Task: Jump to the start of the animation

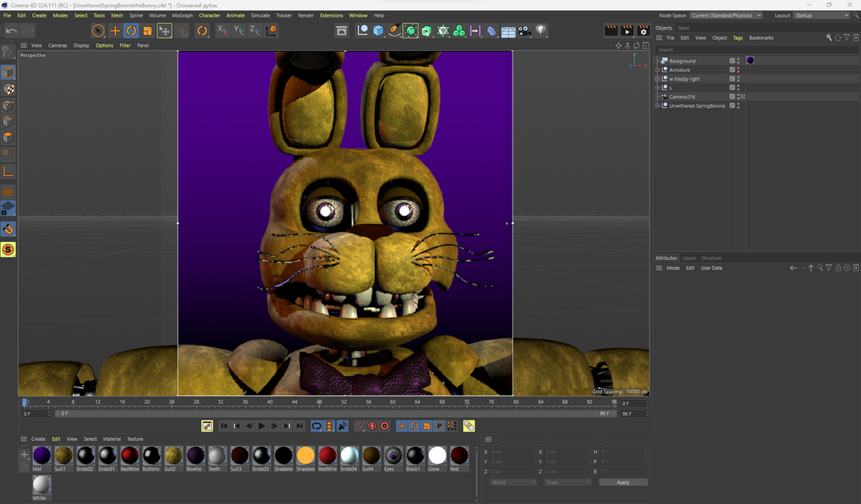Action: pyautogui.click(x=224, y=426)
